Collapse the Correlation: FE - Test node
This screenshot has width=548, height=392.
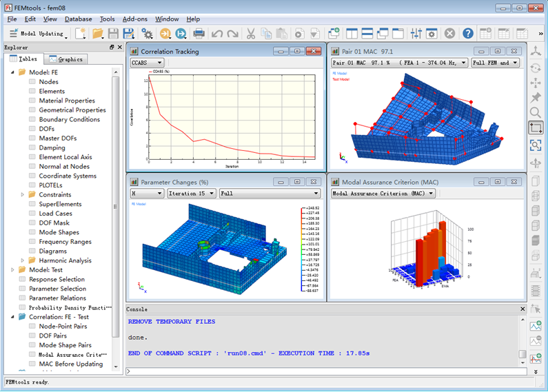(12, 317)
